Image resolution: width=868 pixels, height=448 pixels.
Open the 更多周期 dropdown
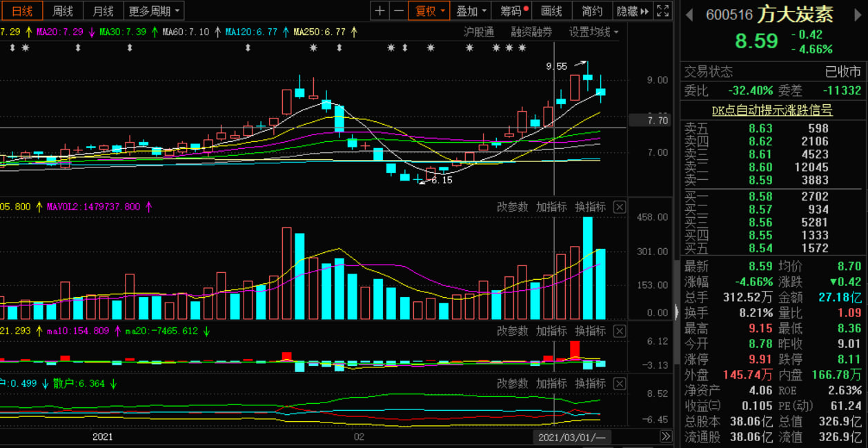[x=155, y=11]
